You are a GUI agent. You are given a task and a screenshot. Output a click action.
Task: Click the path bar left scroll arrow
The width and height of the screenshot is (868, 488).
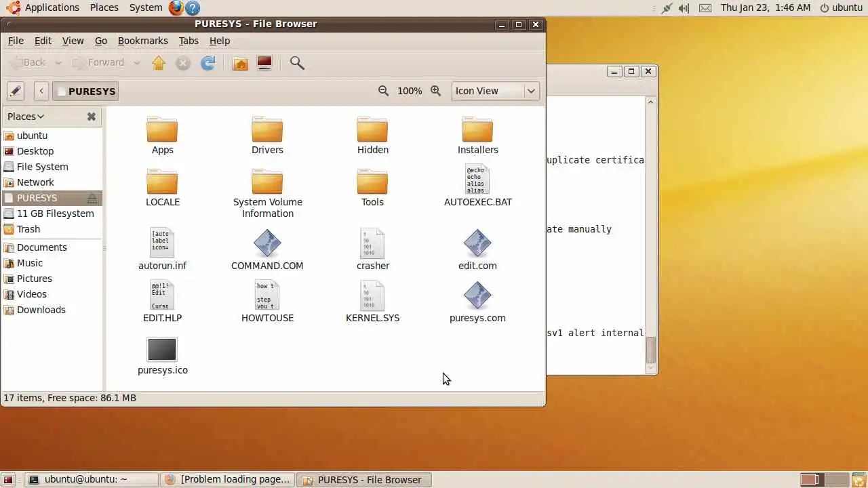pos(41,91)
